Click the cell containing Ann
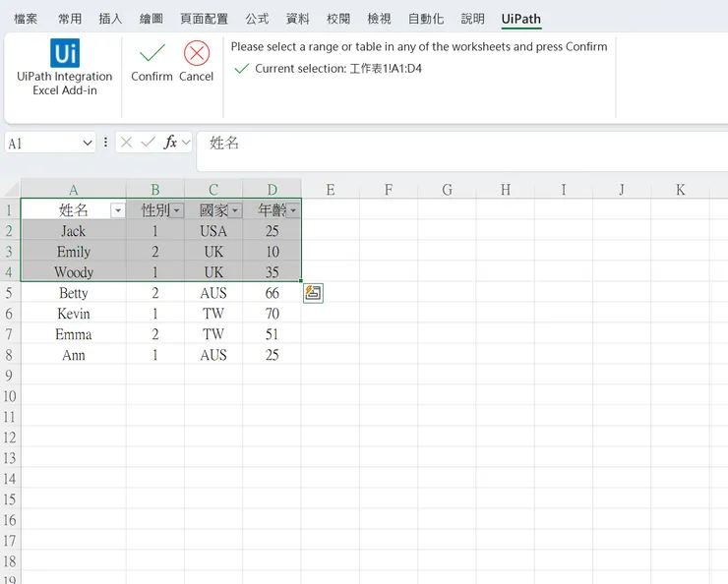This screenshot has height=584, width=728. tap(74, 355)
